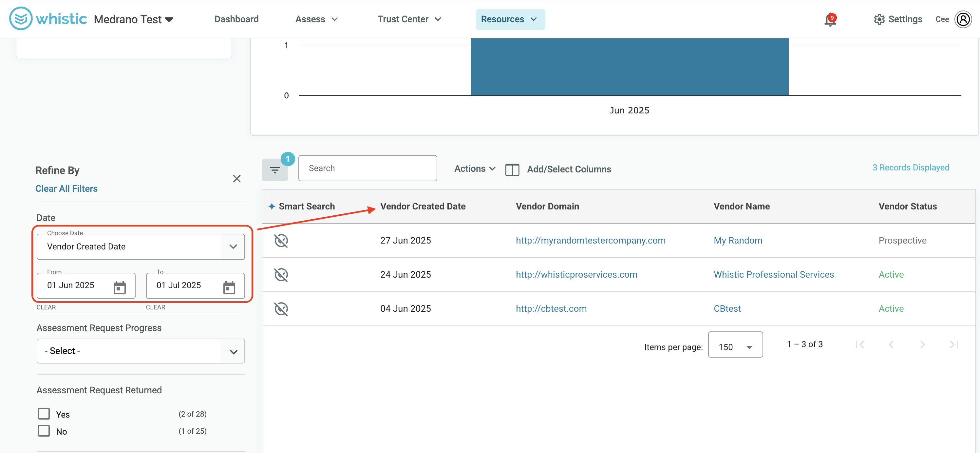This screenshot has width=980, height=453.
Task: Click the 04 Jun 2025 date cell
Action: click(405, 309)
